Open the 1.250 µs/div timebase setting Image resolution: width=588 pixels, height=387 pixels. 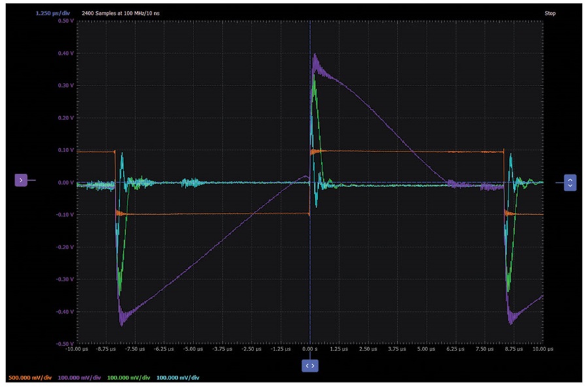tap(53, 13)
